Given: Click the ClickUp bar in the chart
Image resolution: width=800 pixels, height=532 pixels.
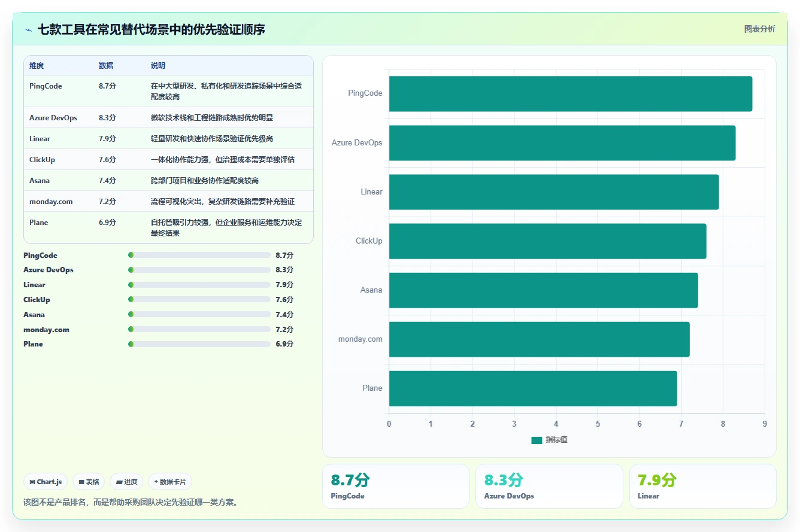Looking at the screenshot, I should pyautogui.click(x=547, y=241).
